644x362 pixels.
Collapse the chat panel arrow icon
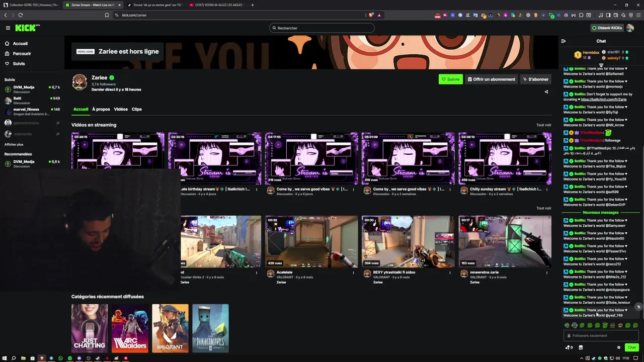pos(563,41)
